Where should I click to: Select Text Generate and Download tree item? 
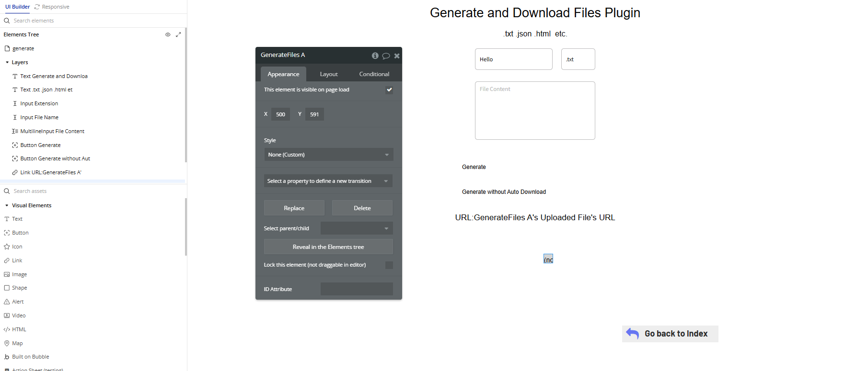(54, 76)
